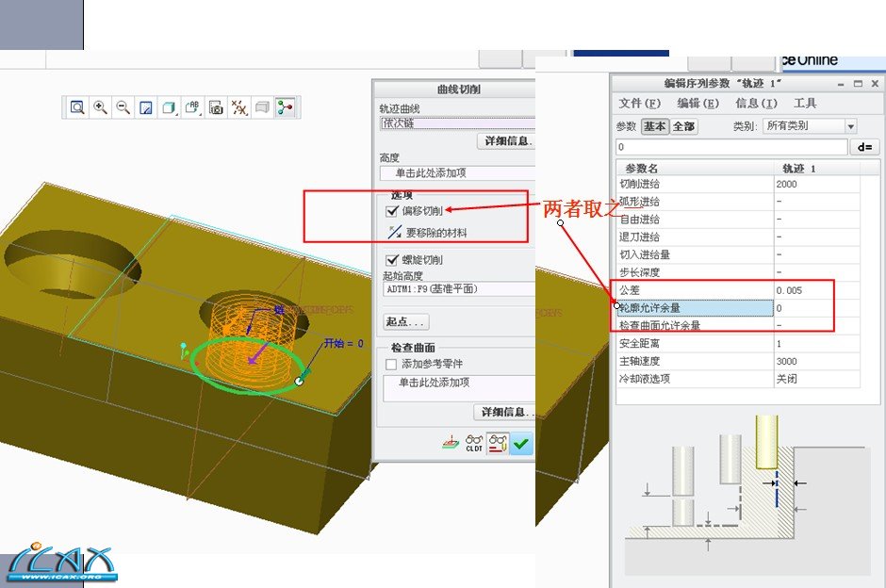Open the 信息(I) menu

click(x=756, y=104)
